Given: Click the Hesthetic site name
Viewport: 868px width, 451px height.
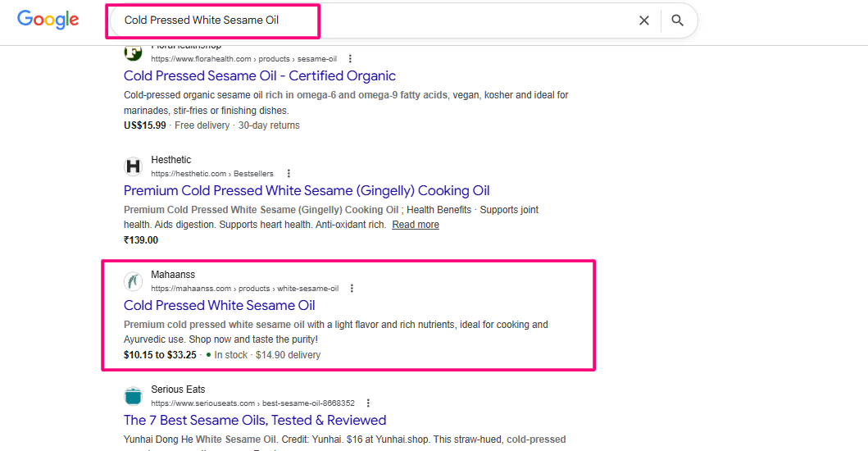Looking at the screenshot, I should pyautogui.click(x=171, y=160).
